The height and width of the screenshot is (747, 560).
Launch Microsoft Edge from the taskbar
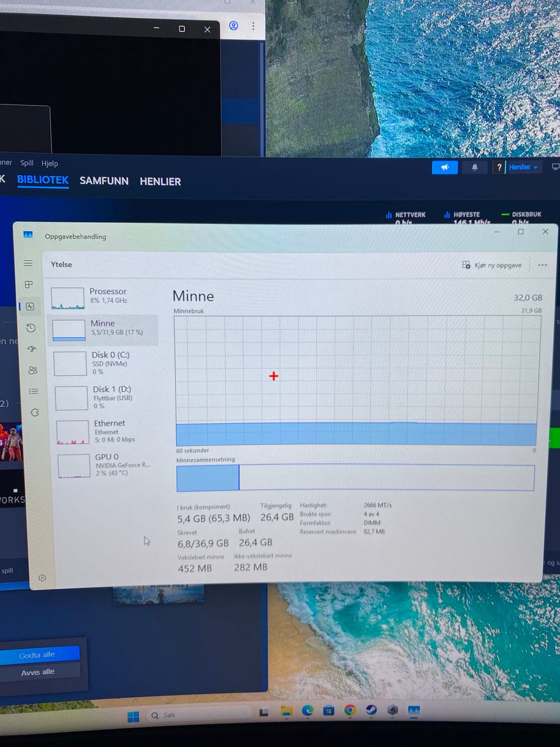(307, 710)
